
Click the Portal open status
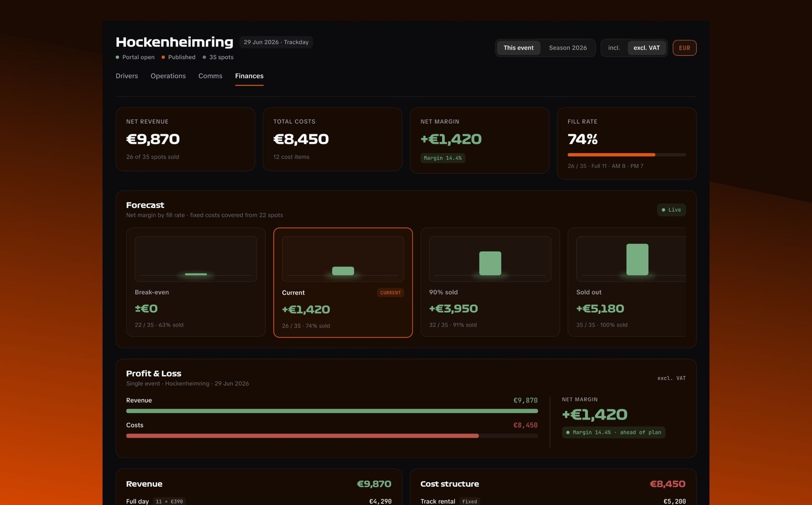coord(135,57)
